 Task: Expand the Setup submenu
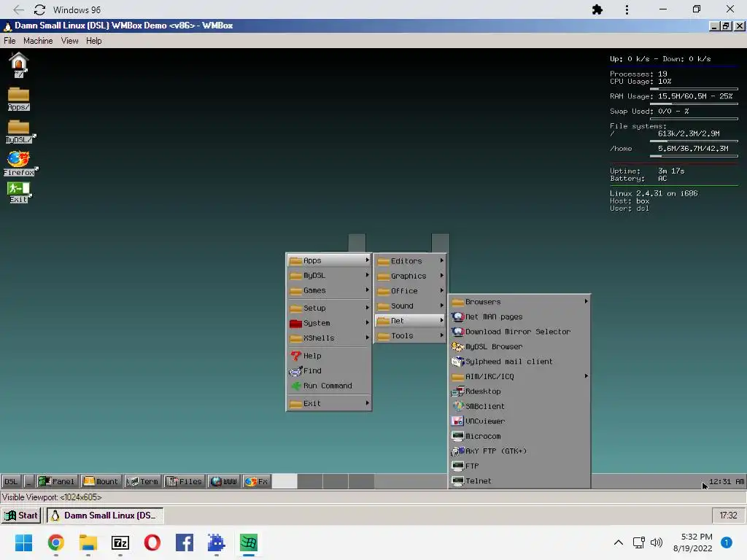click(x=329, y=308)
